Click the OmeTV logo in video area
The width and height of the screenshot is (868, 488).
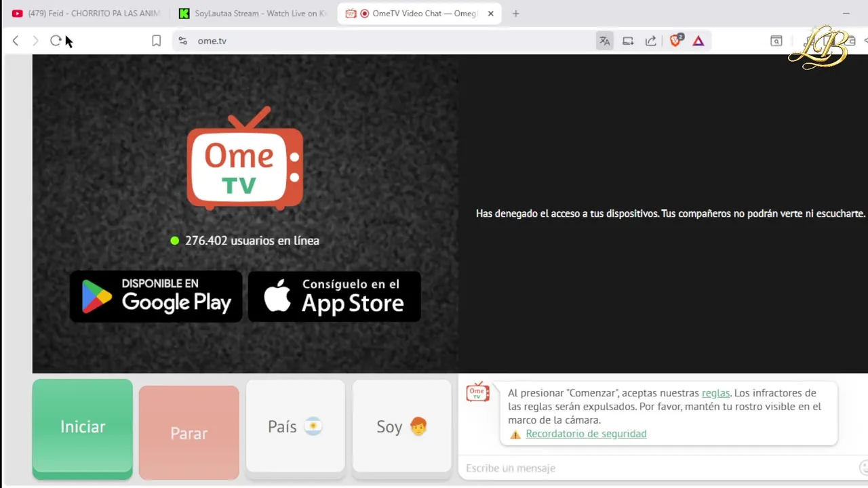pos(245,158)
